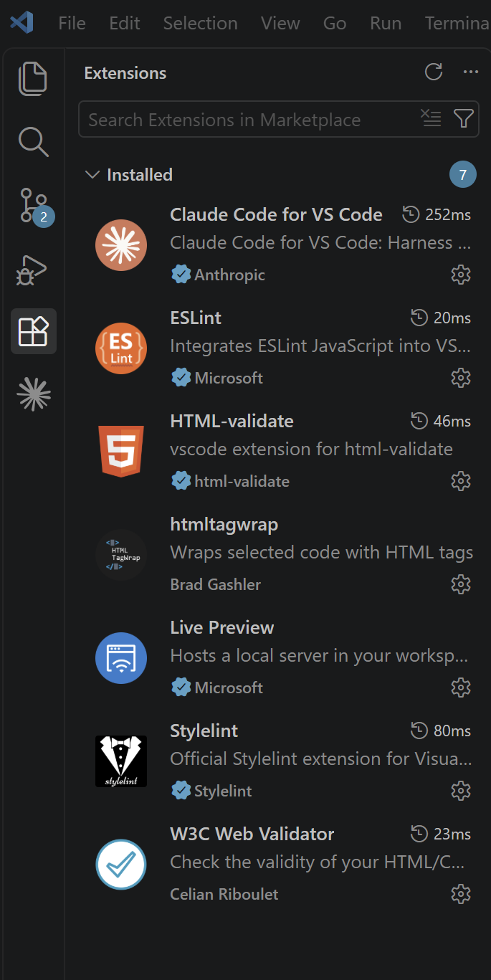The image size is (491, 980).
Task: Select the htmltagwrap extension title
Action: 224,524
